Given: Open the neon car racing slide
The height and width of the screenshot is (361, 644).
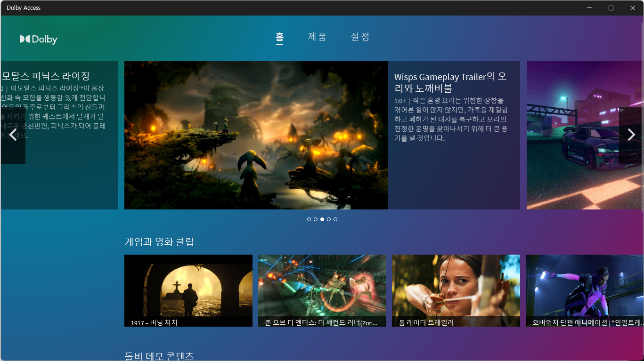Looking at the screenshot, I should click(585, 135).
